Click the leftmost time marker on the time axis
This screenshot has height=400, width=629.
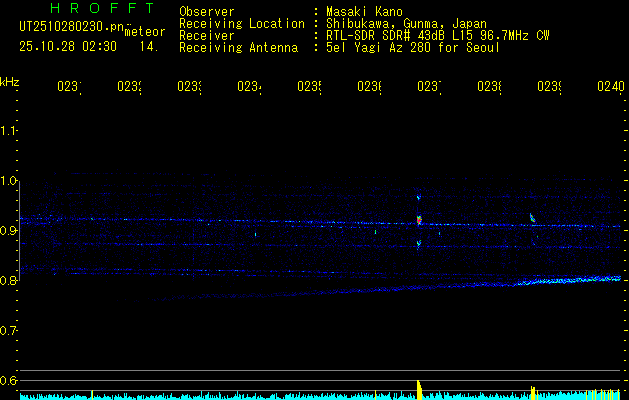[68, 87]
